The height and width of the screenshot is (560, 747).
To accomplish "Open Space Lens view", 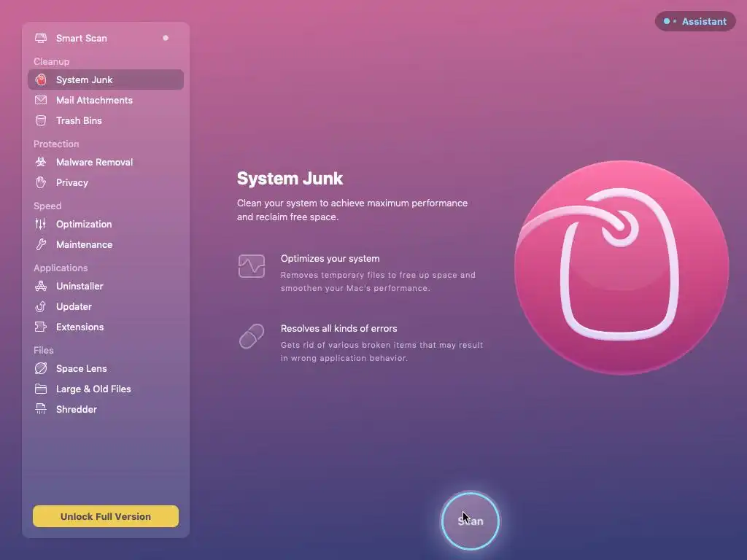I will (106, 368).
